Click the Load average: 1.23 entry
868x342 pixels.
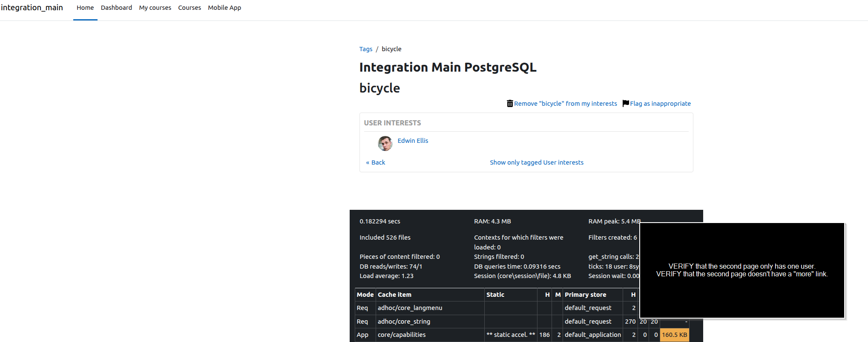386,276
